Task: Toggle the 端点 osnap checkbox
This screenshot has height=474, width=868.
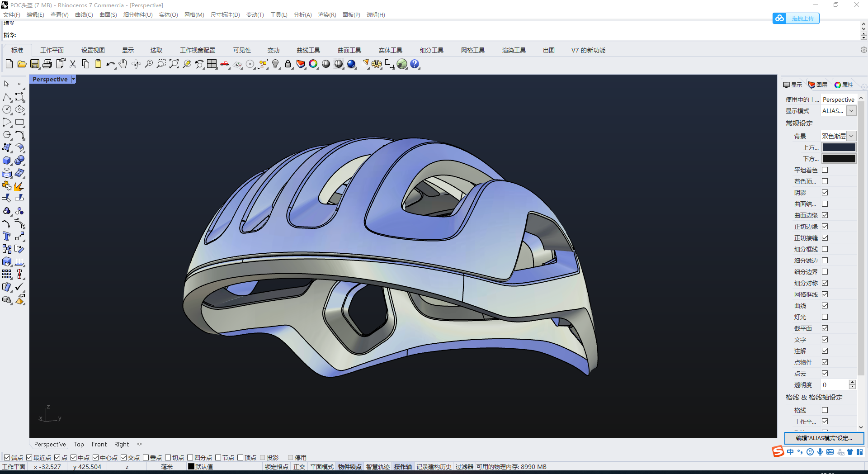Action: click(x=7, y=457)
